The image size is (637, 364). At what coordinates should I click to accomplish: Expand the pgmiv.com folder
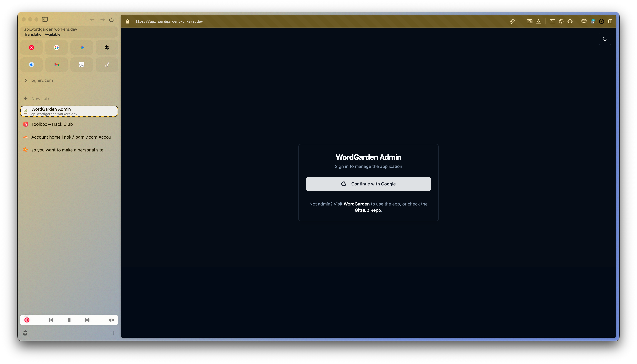[26, 80]
